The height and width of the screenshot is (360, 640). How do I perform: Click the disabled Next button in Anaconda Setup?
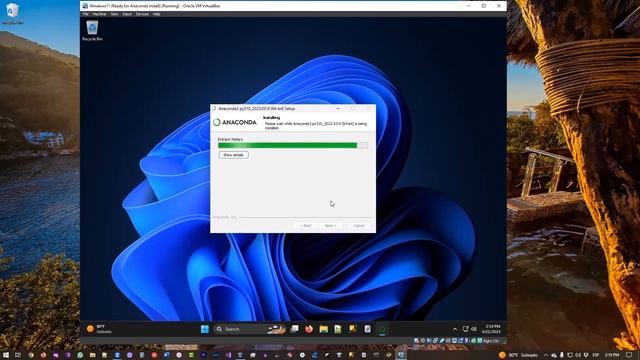pyautogui.click(x=330, y=226)
